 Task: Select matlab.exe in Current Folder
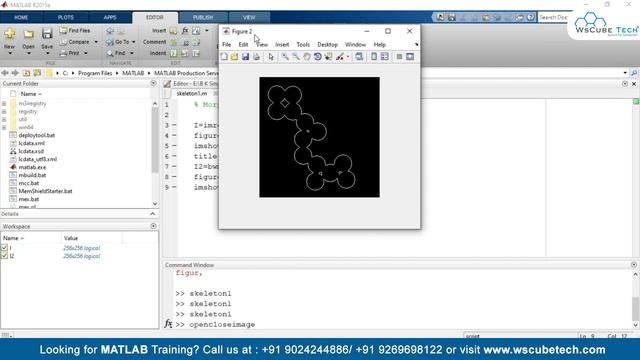[x=32, y=167]
